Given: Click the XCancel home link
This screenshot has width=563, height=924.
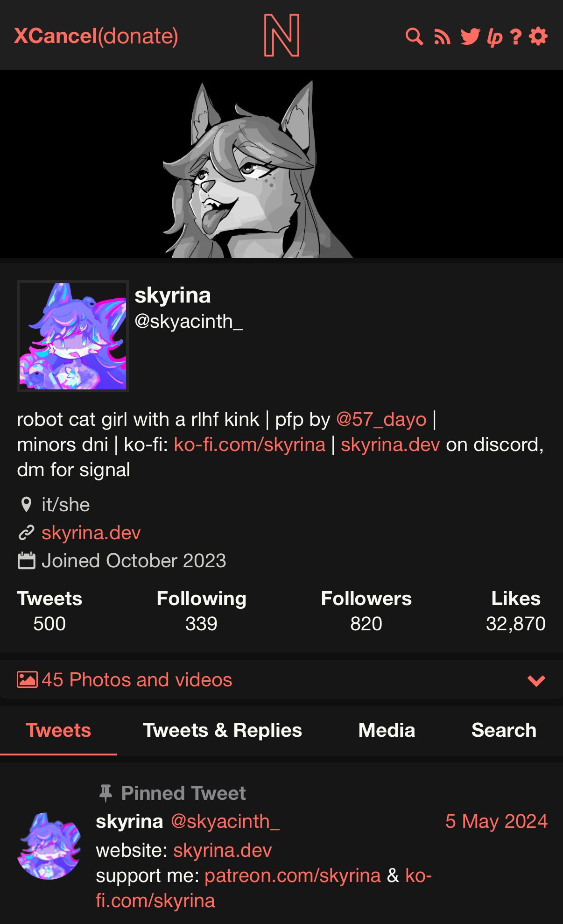Looking at the screenshot, I should point(56,36).
